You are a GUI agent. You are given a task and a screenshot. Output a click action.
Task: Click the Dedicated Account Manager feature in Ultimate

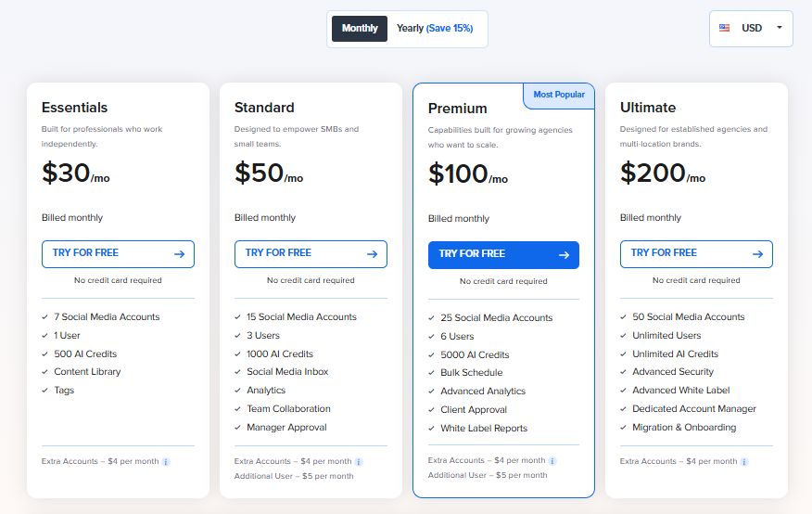pos(694,409)
